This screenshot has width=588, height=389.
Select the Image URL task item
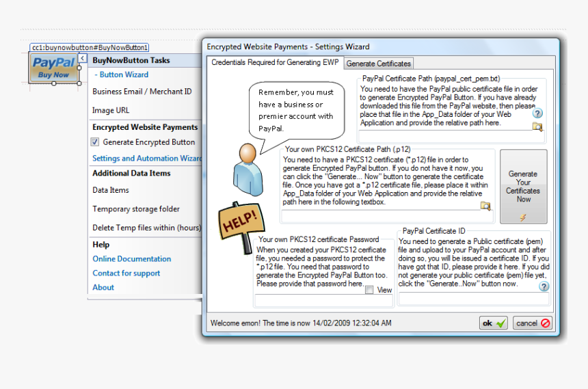(x=111, y=110)
